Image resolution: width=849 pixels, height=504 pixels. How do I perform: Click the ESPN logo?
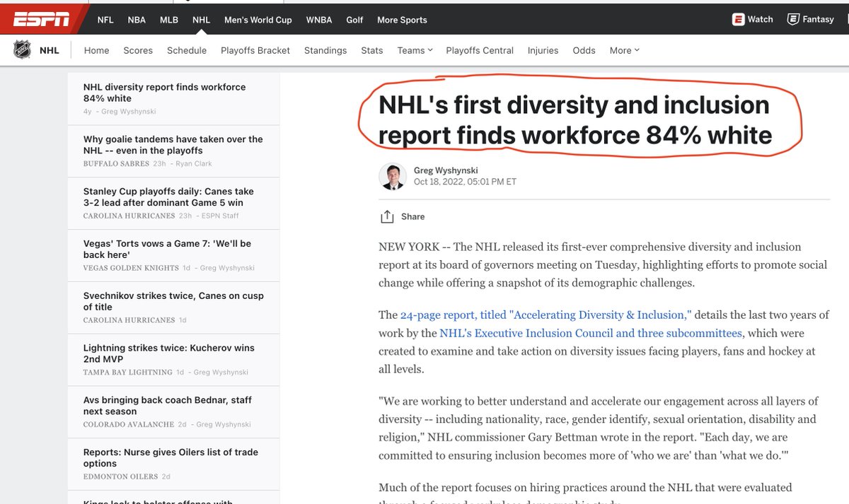[x=42, y=19]
